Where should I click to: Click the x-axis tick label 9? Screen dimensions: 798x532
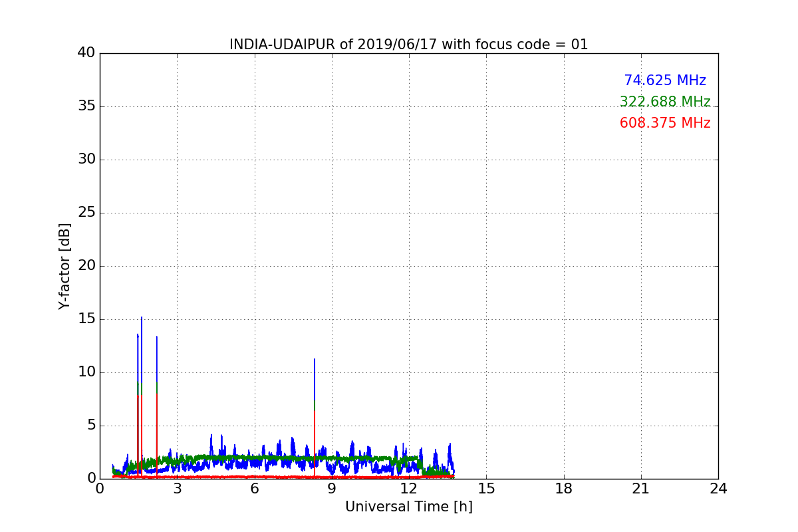332,488
